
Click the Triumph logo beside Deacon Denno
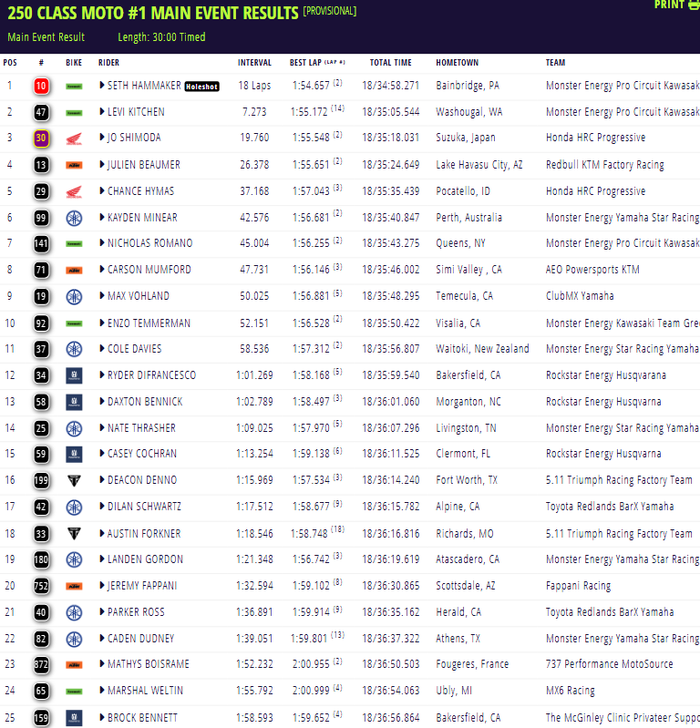click(74, 481)
